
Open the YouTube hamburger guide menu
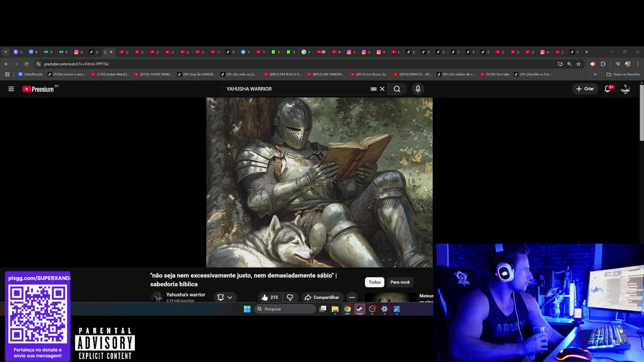pyautogui.click(x=11, y=89)
